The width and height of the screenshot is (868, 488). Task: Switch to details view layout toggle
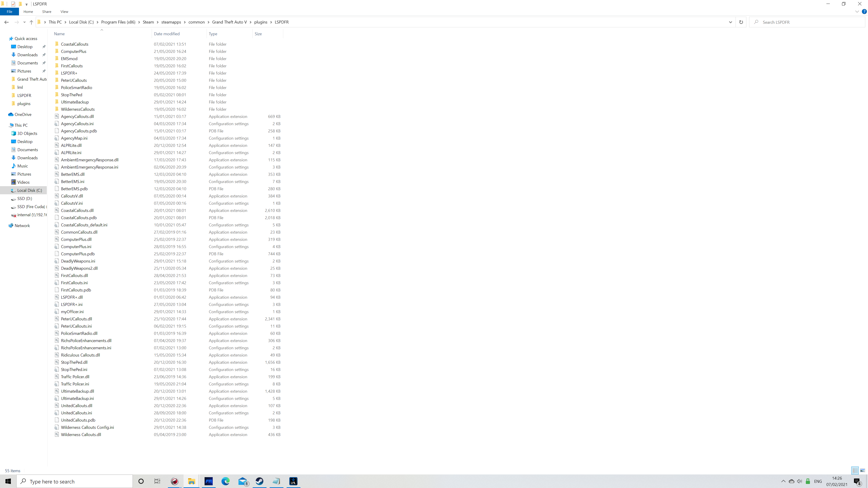tap(855, 470)
